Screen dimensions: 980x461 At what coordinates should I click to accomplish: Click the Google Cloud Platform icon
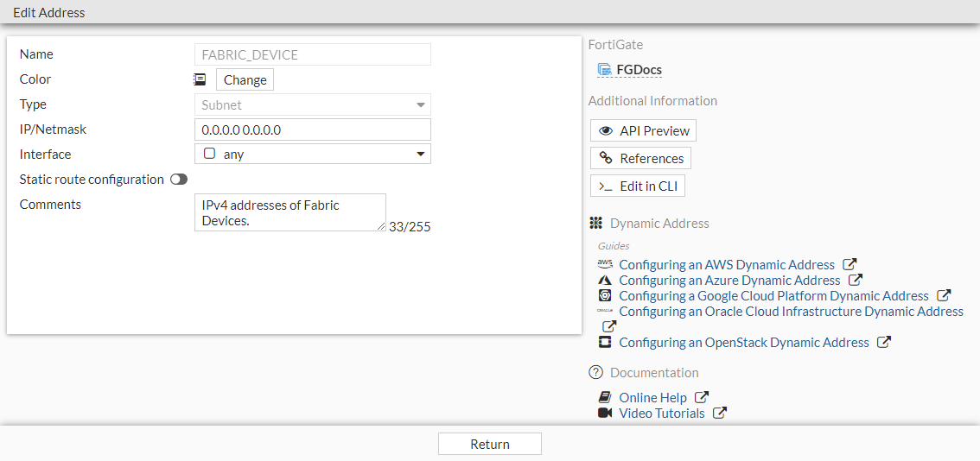(x=605, y=296)
